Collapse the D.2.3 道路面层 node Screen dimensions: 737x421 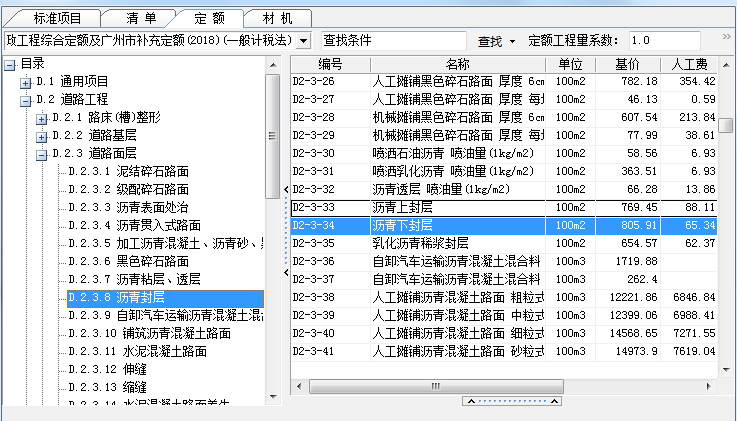41,155
